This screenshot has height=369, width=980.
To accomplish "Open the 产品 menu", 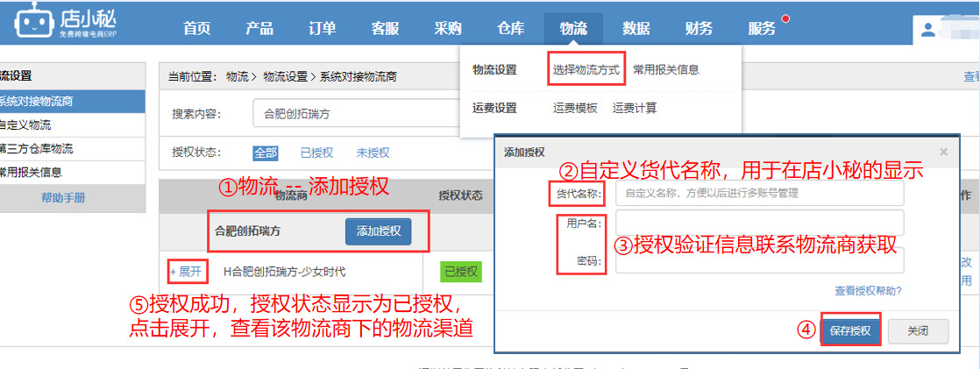I will [x=259, y=28].
